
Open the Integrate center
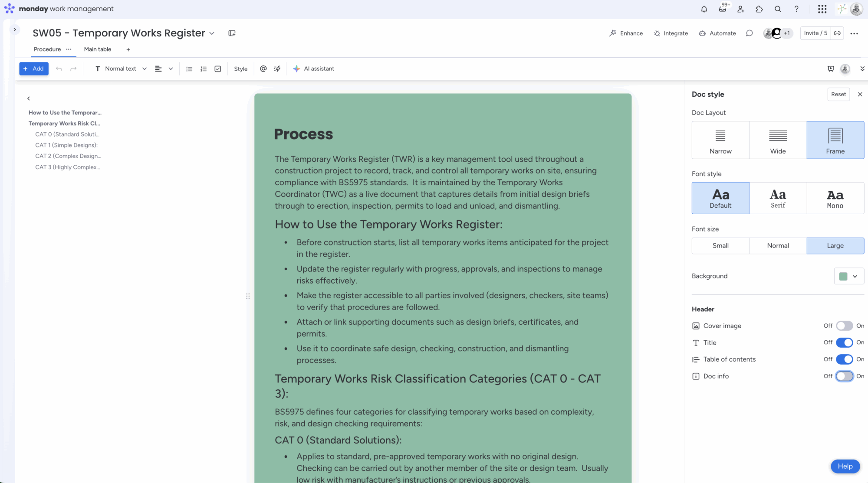(671, 33)
